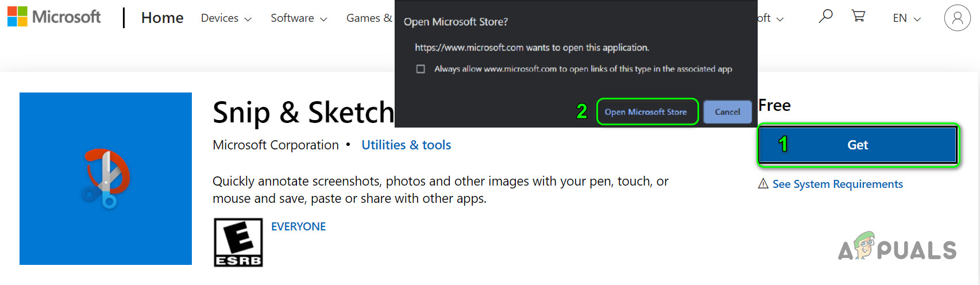Open the EN language dropdown
This screenshot has height=285, width=980.
pyautogui.click(x=906, y=18)
